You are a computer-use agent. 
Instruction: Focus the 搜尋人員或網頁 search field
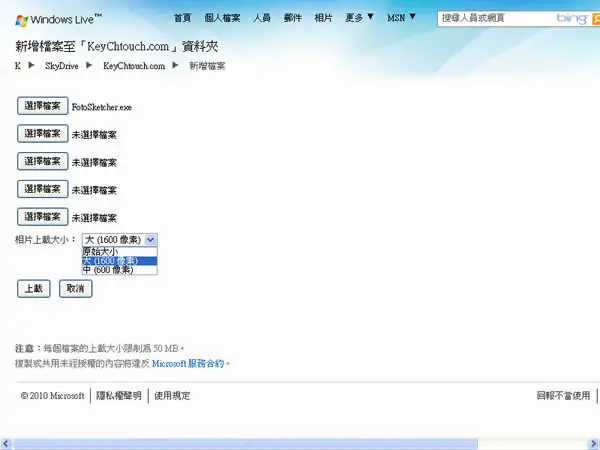click(x=497, y=18)
